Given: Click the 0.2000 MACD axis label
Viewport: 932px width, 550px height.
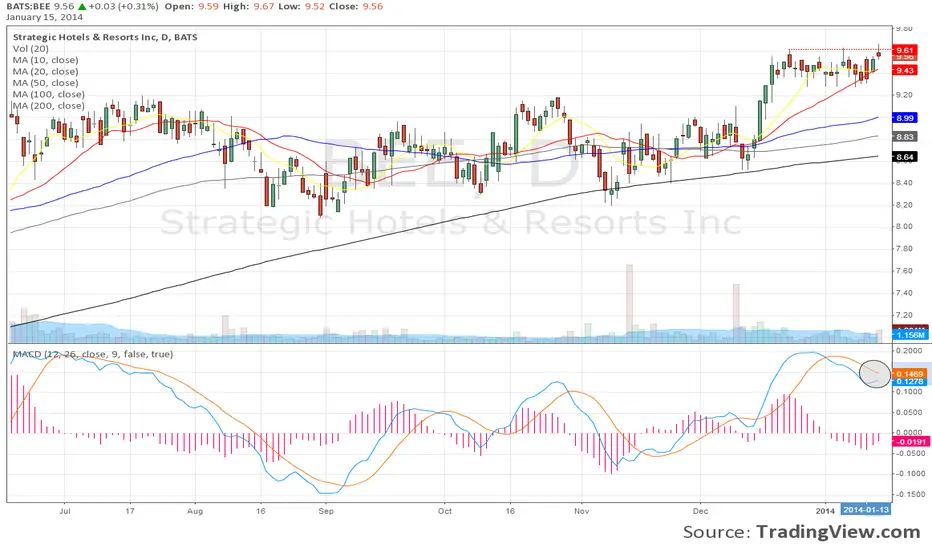Looking at the screenshot, I should point(910,351).
